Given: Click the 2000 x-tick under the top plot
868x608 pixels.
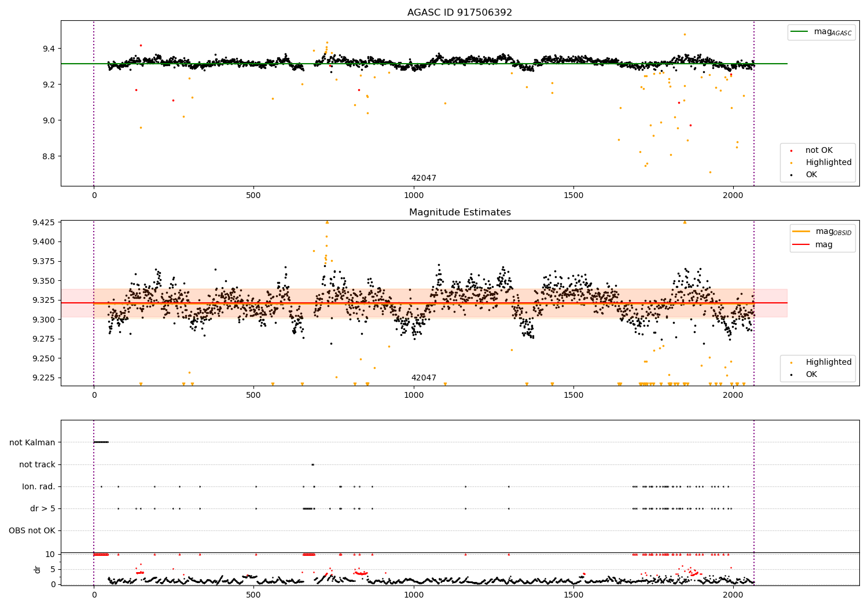Looking at the screenshot, I should 733,196.
